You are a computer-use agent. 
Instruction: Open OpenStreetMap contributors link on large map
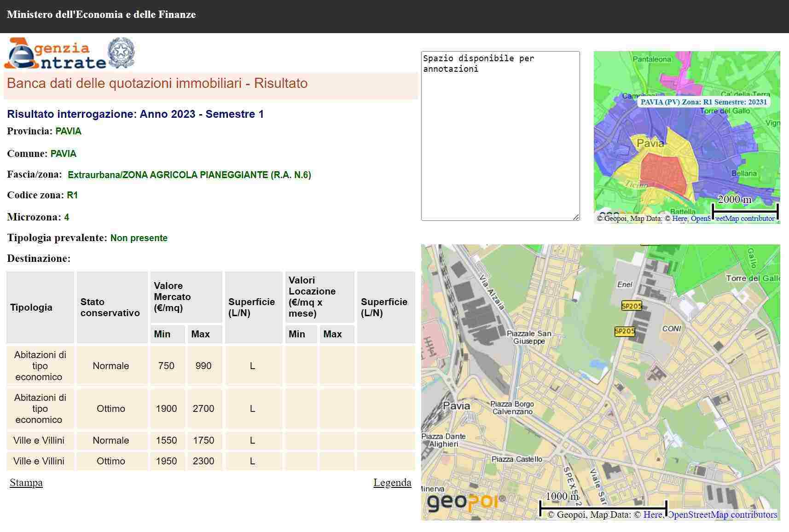pyautogui.click(x=722, y=515)
